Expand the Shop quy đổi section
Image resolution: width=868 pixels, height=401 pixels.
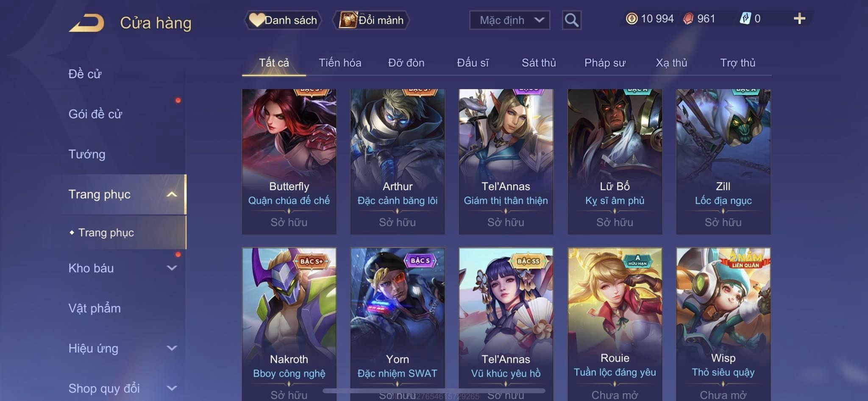(172, 388)
